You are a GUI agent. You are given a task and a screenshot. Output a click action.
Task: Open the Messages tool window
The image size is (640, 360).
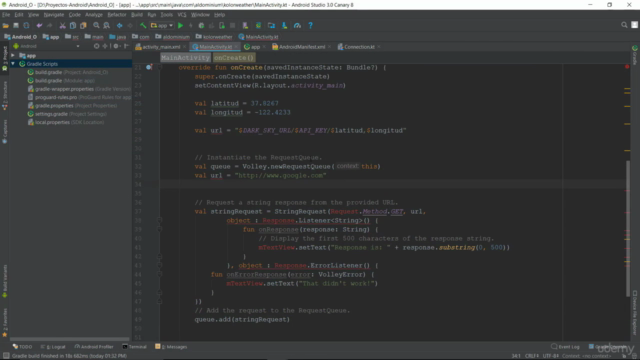(171, 347)
